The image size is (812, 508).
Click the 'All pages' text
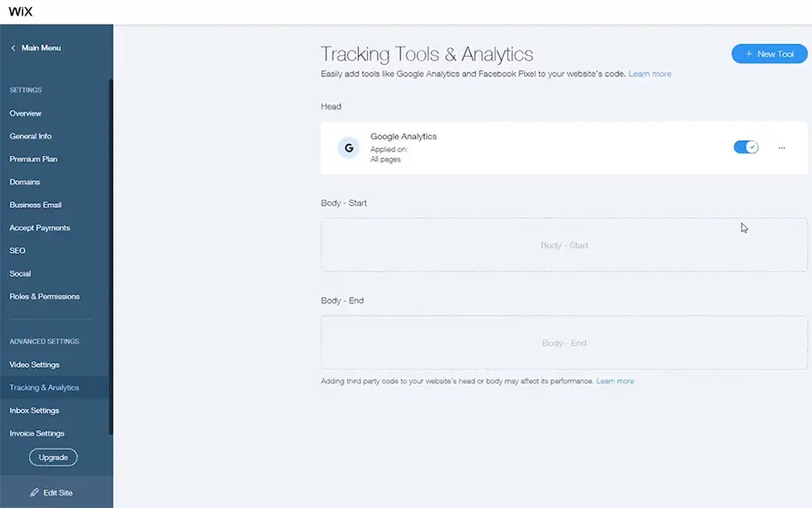click(386, 160)
